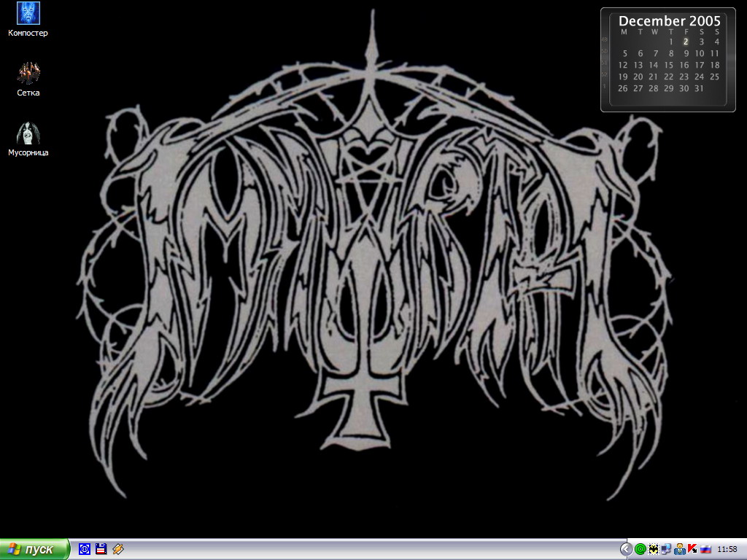Click the M weekday header in the calendar

click(x=624, y=32)
